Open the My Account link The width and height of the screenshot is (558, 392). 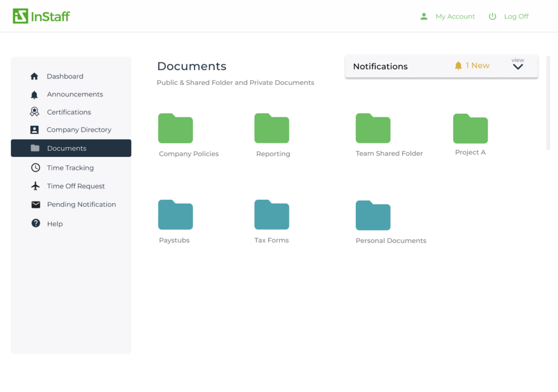point(455,16)
